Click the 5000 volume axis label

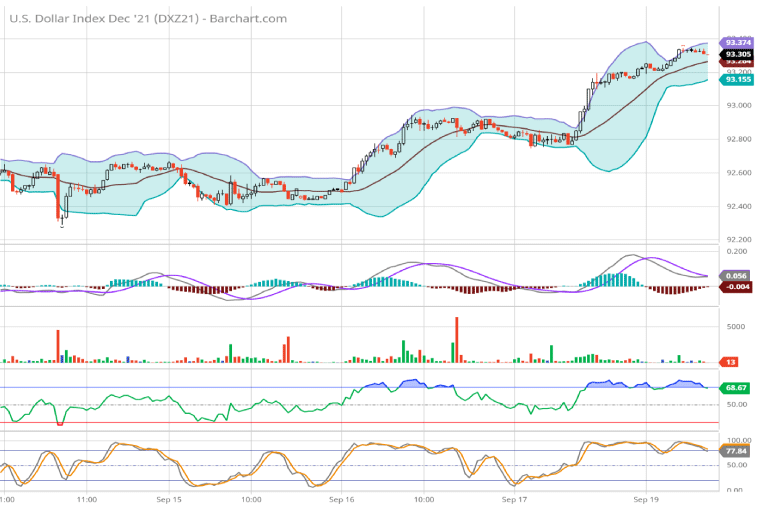(736, 327)
